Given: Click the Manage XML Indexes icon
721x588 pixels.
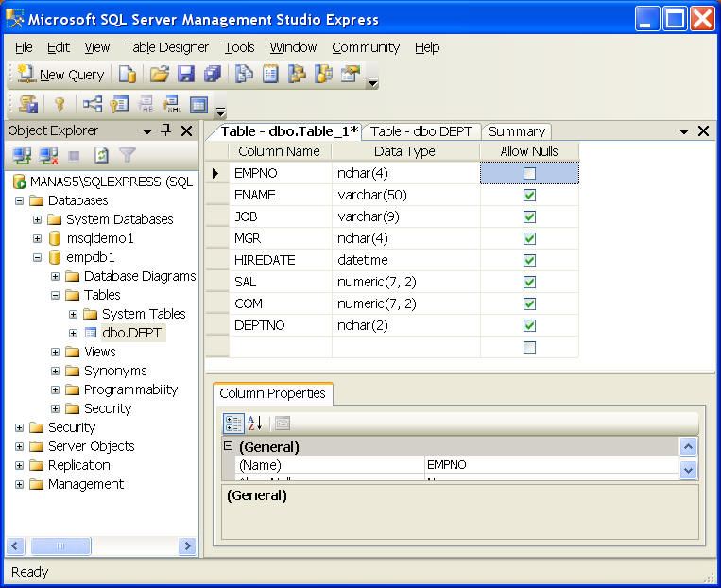Looking at the screenshot, I should coord(172,104).
